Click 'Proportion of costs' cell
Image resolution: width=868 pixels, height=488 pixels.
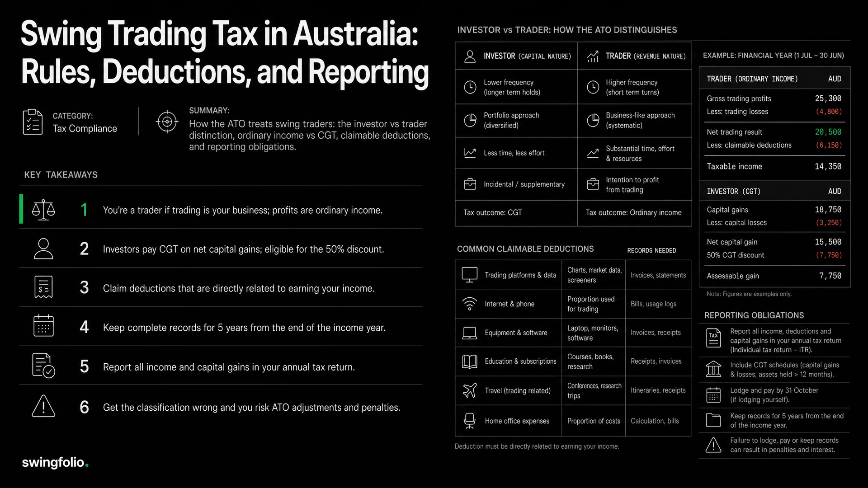coord(594,421)
